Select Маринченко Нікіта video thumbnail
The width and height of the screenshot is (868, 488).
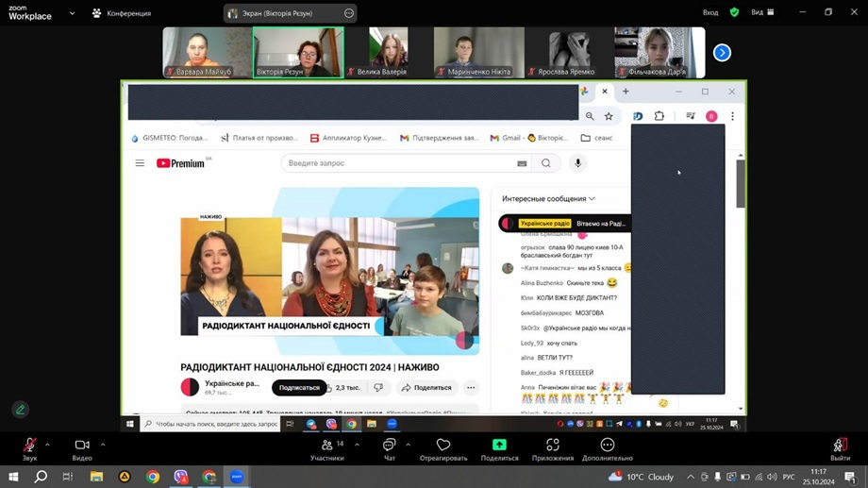(478, 52)
